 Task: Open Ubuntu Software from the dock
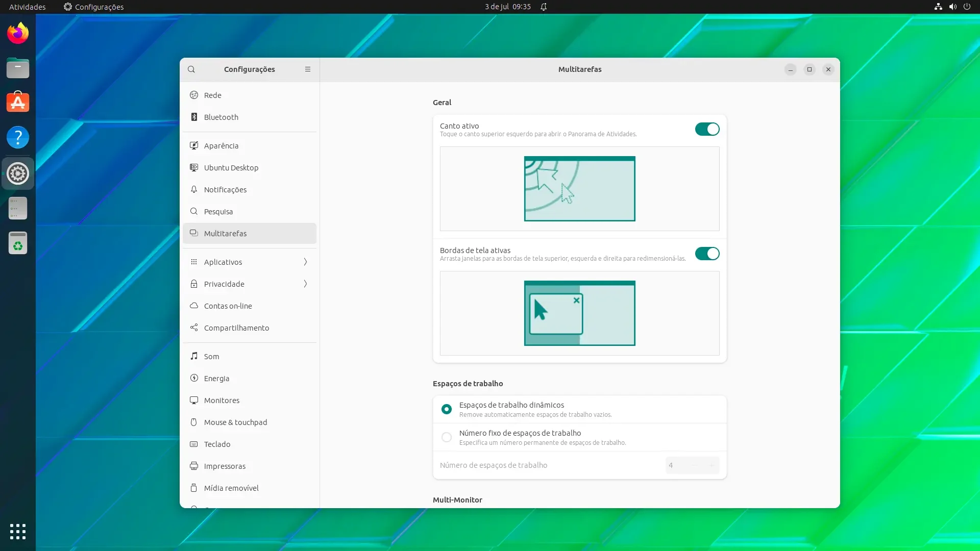point(18,102)
